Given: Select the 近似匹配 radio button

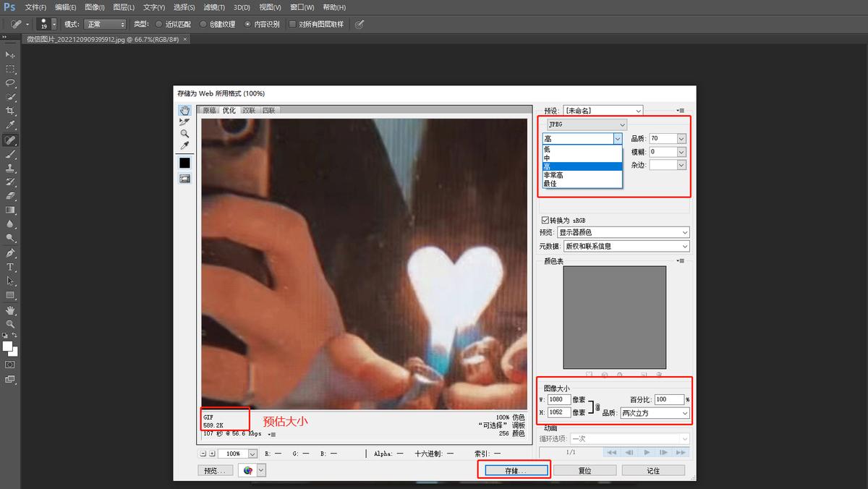Looking at the screenshot, I should [159, 24].
